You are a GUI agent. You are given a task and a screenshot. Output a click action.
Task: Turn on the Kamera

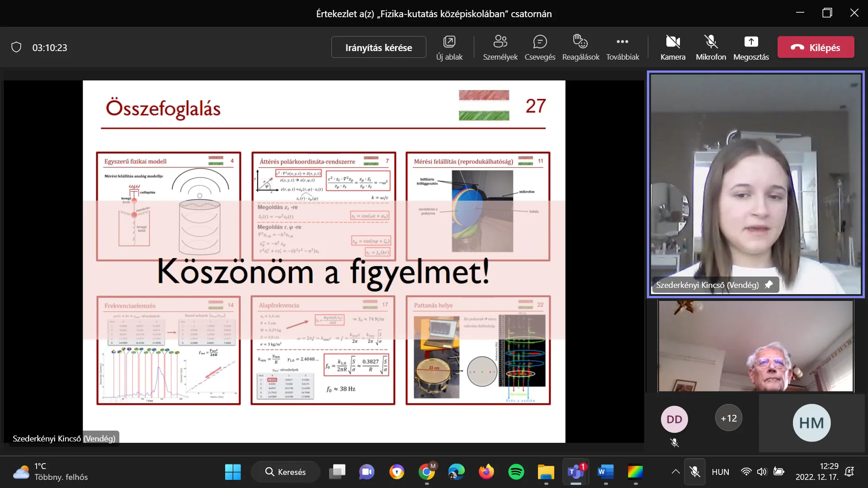point(673,47)
